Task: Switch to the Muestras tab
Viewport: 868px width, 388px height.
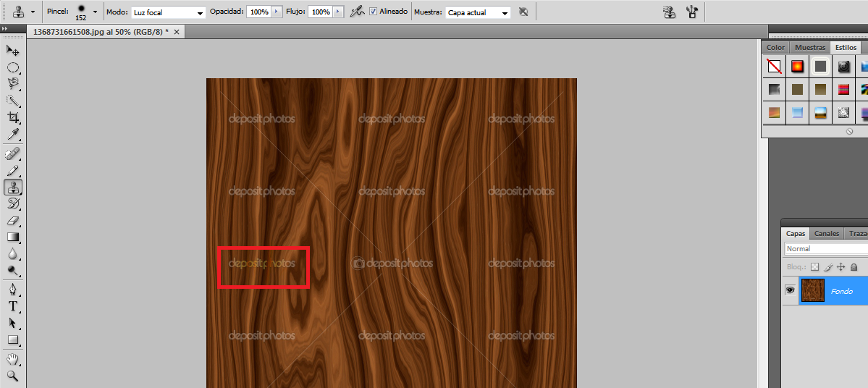Action: pos(810,48)
